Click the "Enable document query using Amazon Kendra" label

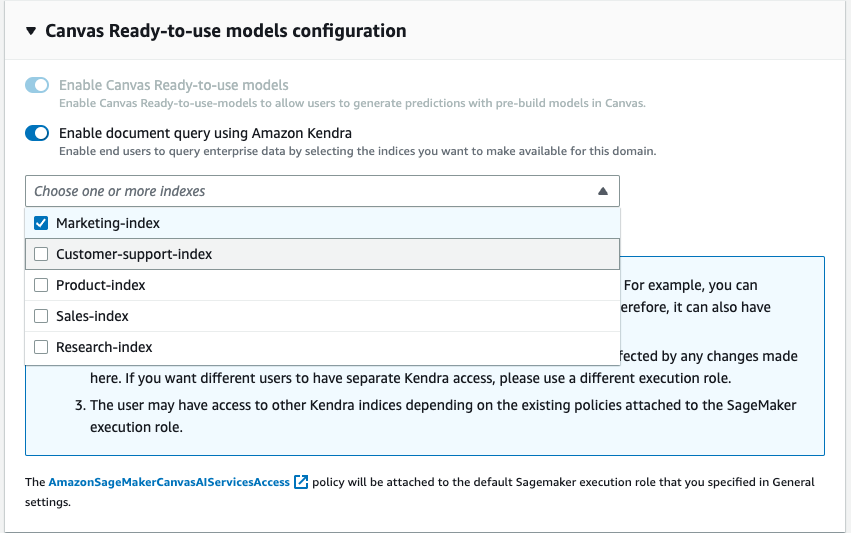pos(205,133)
